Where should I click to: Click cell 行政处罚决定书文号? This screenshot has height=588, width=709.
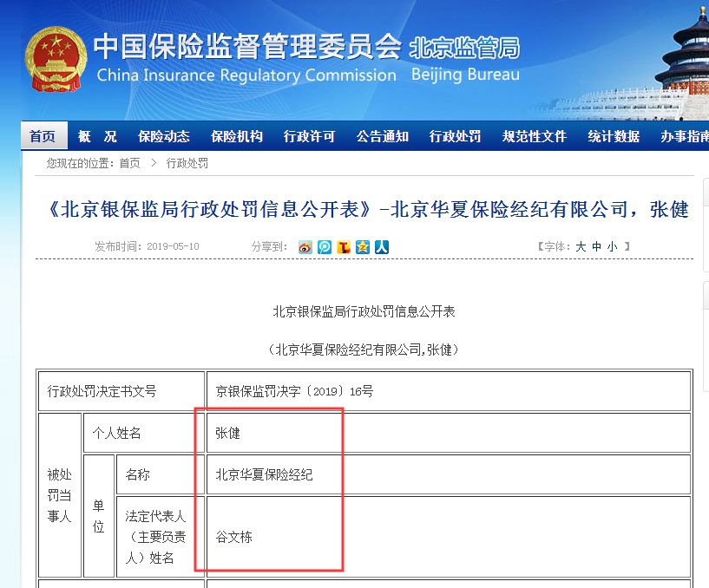(121, 391)
